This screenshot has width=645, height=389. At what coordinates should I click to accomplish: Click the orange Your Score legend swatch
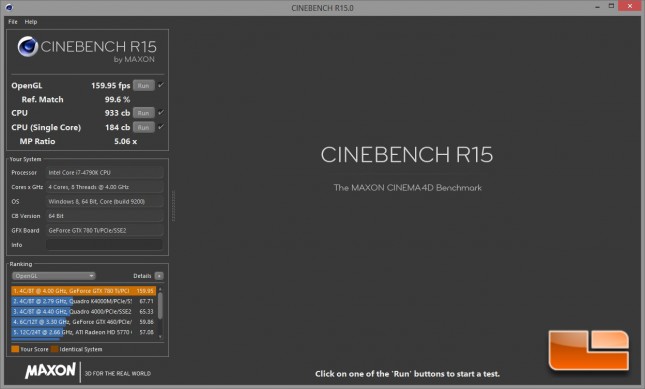coord(15,349)
